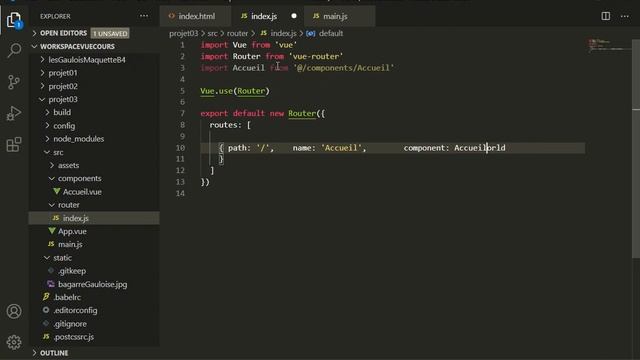The width and height of the screenshot is (640, 360).
Task: Click Vue.use(Router) on line 5
Action: pyautogui.click(x=235, y=91)
